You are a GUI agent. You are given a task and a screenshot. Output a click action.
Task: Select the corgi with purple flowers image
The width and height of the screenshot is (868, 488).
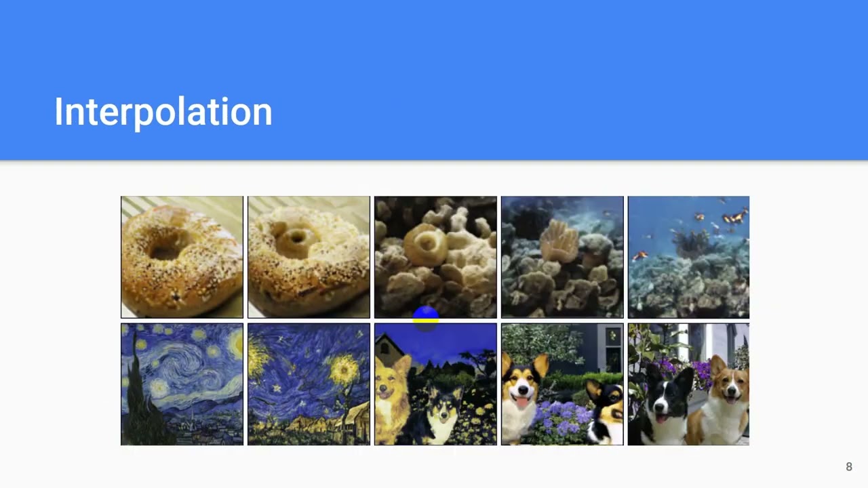click(562, 384)
